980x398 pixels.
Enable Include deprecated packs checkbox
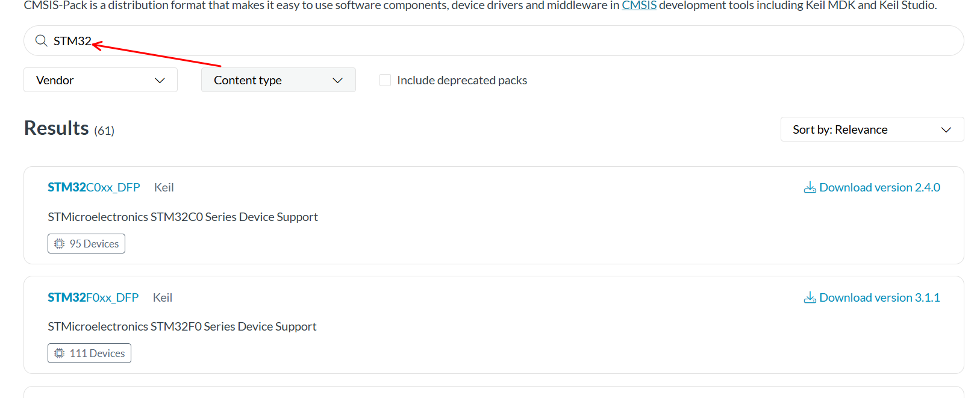coord(385,80)
